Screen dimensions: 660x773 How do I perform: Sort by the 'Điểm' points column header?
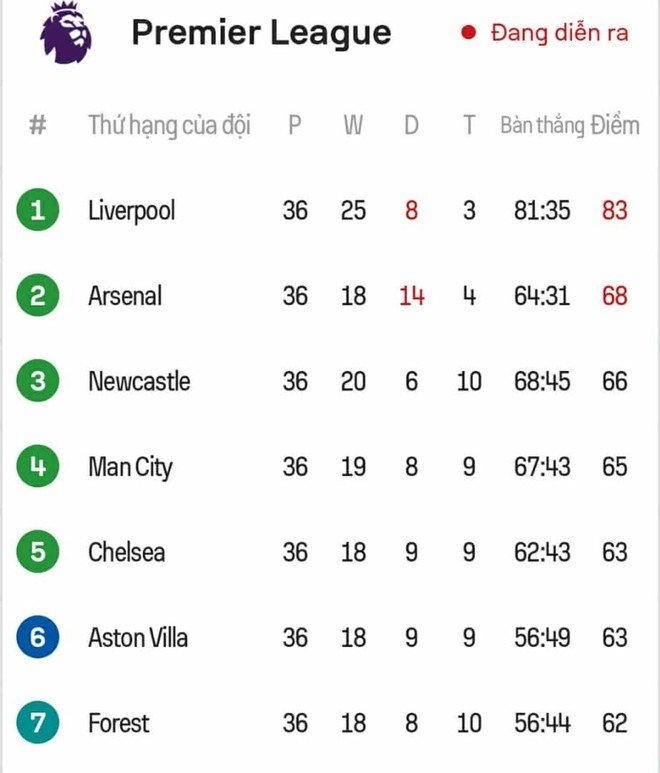click(615, 125)
